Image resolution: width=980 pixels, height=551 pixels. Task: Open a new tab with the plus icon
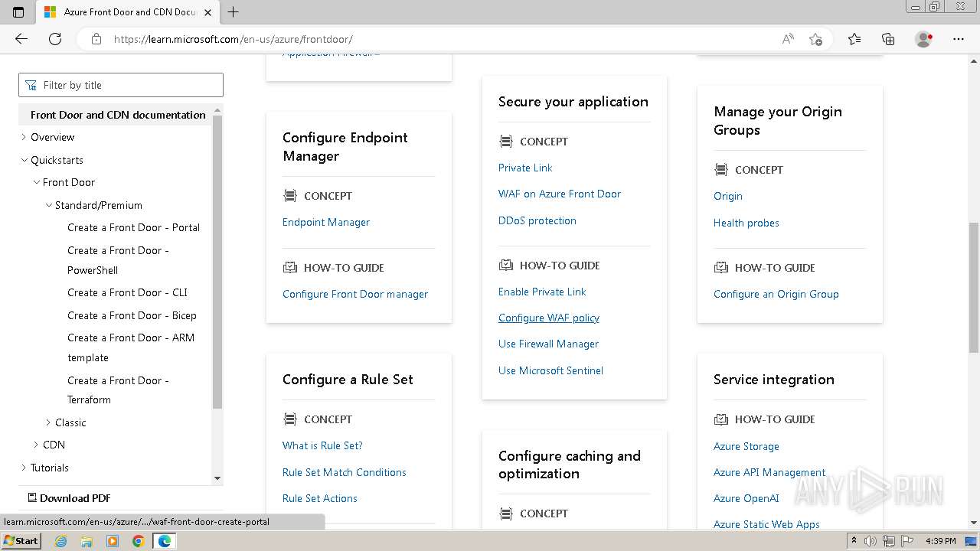[x=234, y=12]
